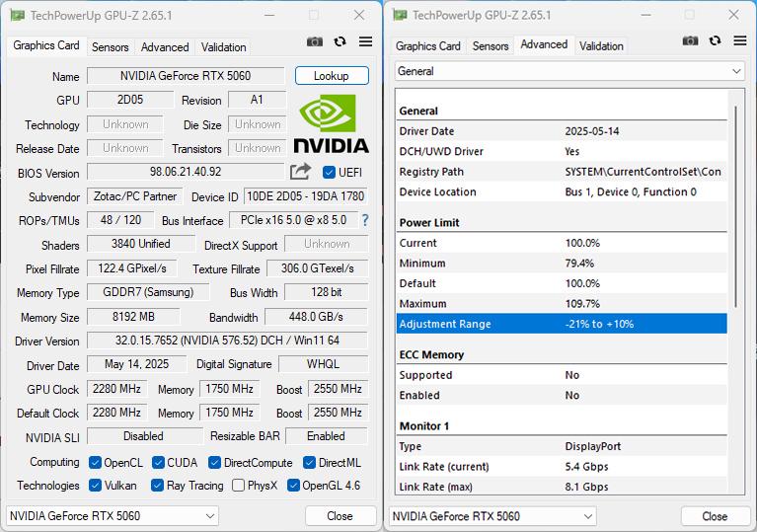Open the hamburger menu in left GPU-Z window
Viewport: 757px width, 532px height.
[x=365, y=42]
